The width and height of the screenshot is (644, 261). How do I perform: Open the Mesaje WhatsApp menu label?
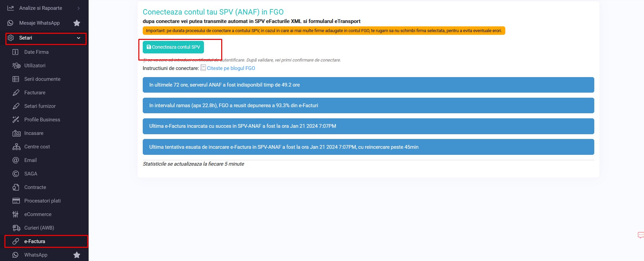point(39,23)
